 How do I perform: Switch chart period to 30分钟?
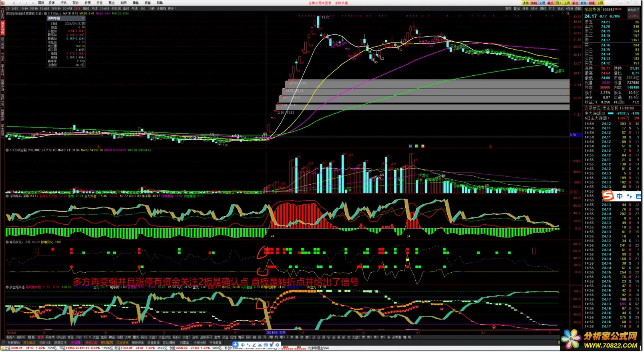tap(56, 8)
